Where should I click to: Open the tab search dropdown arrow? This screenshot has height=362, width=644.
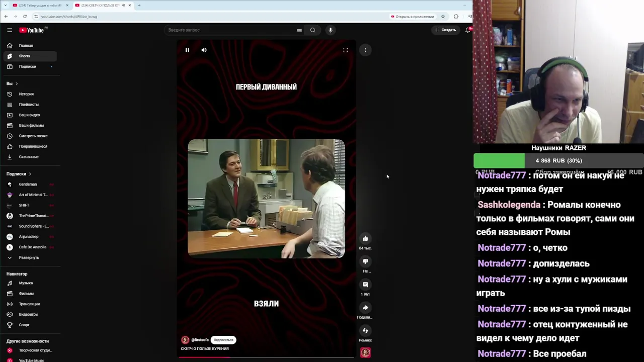[x=5, y=5]
